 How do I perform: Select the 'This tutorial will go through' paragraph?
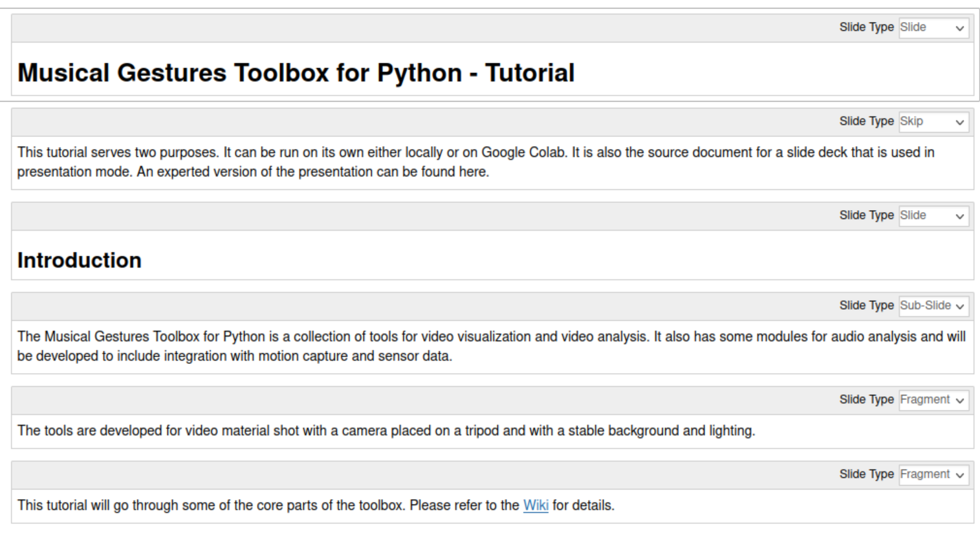pos(316,506)
